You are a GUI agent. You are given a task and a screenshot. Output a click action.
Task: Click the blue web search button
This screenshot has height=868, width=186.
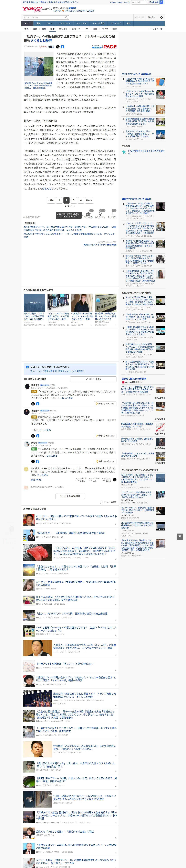coord(161,2)
